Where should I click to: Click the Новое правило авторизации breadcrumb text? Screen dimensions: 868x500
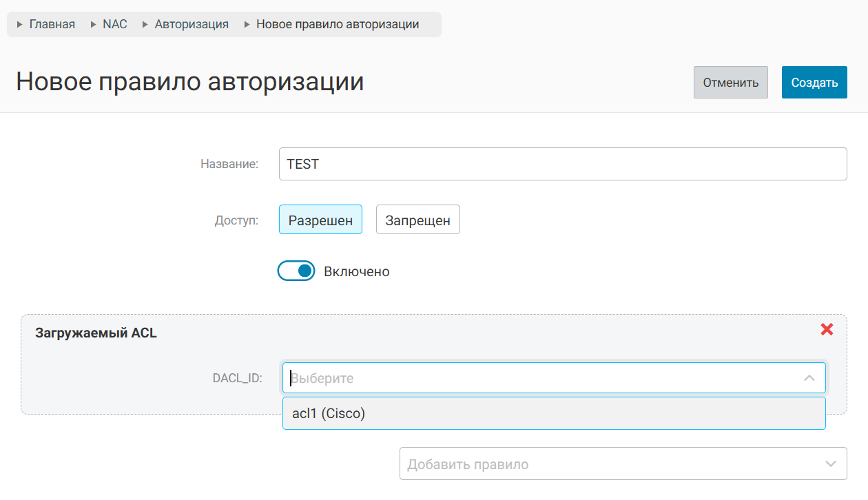(x=338, y=24)
